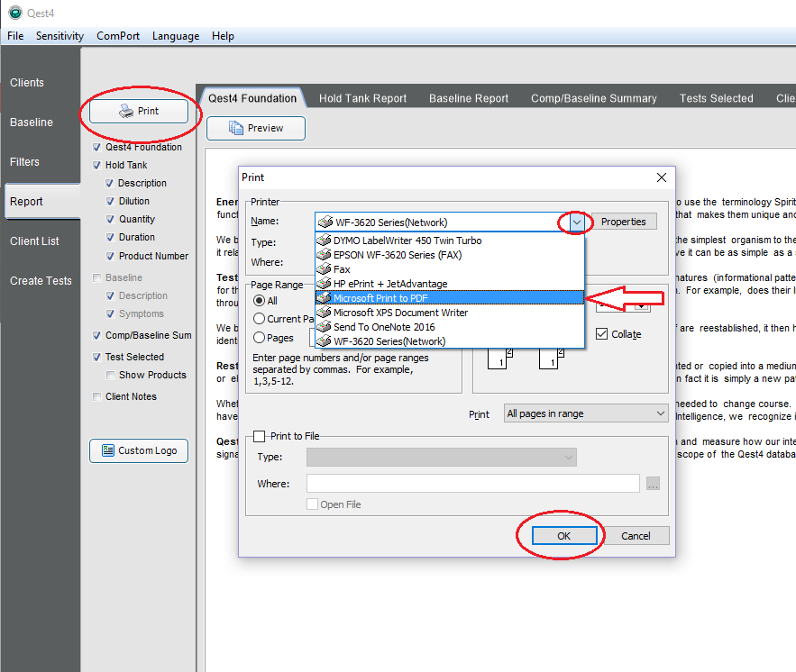Go to the Baseline section in sidebar
Viewport: 796px width, 672px height.
coord(32,123)
